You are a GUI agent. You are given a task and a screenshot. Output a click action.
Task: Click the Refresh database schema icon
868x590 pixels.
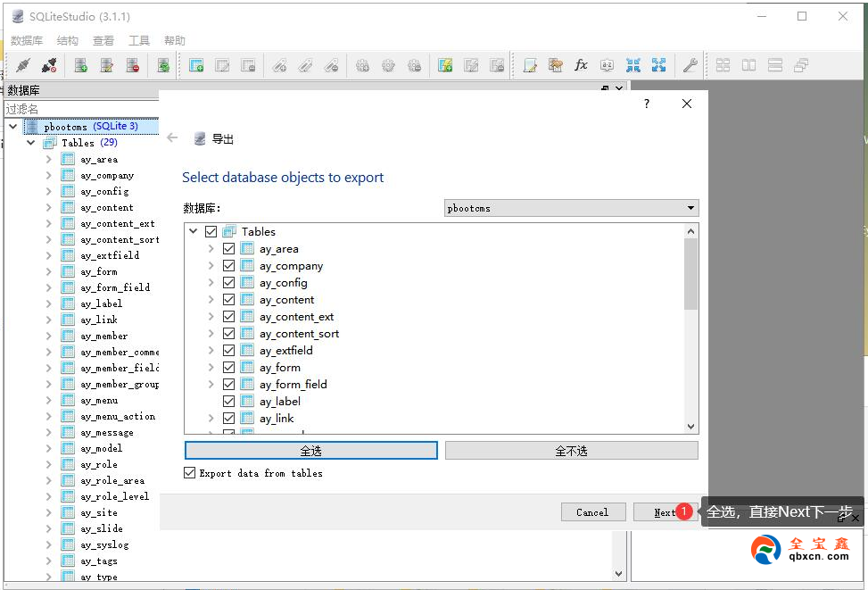coord(163,65)
